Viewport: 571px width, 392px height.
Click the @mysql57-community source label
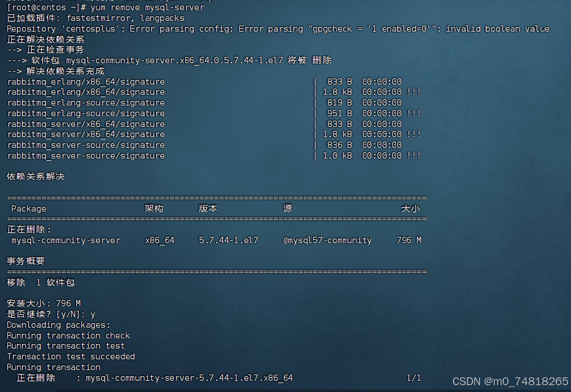tap(327, 240)
